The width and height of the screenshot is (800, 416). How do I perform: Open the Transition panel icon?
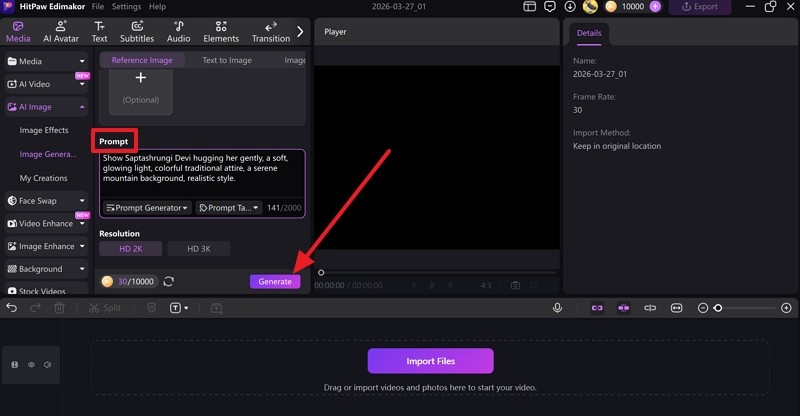tap(270, 31)
